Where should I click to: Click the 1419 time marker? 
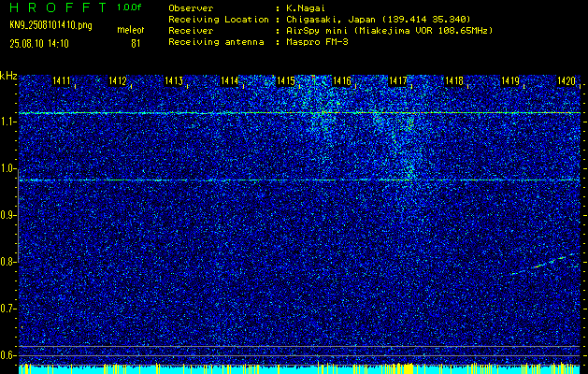point(510,80)
